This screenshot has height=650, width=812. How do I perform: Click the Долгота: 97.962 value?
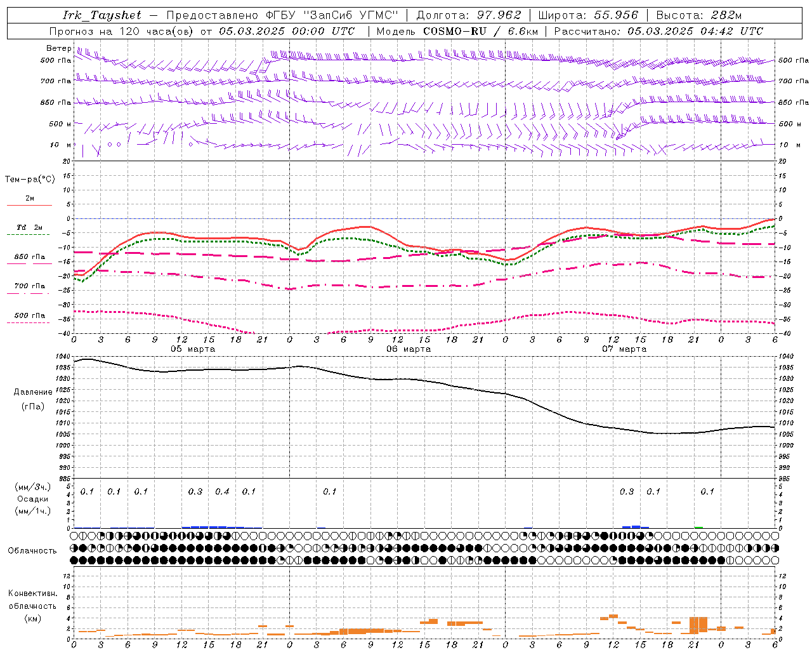tap(469, 15)
